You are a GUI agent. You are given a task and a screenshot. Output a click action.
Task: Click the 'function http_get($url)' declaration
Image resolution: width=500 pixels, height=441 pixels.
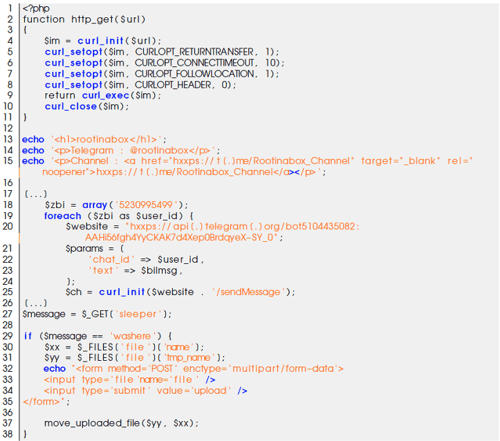click(84, 19)
